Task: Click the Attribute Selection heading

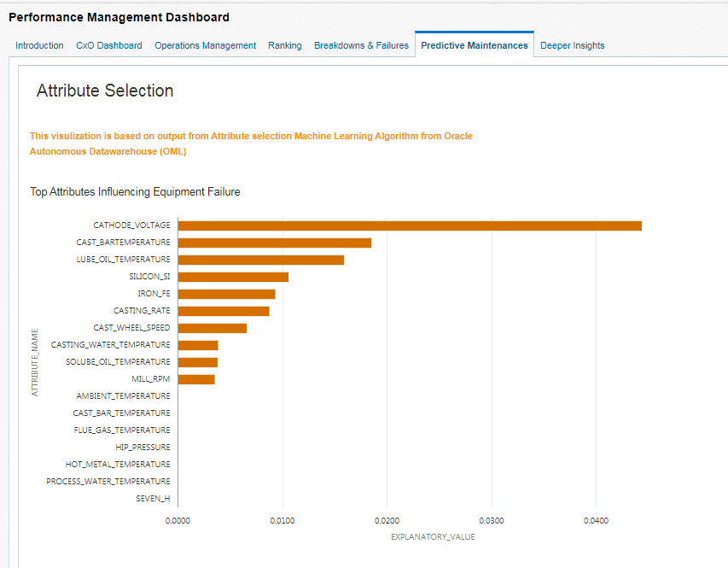Action: 104,91
